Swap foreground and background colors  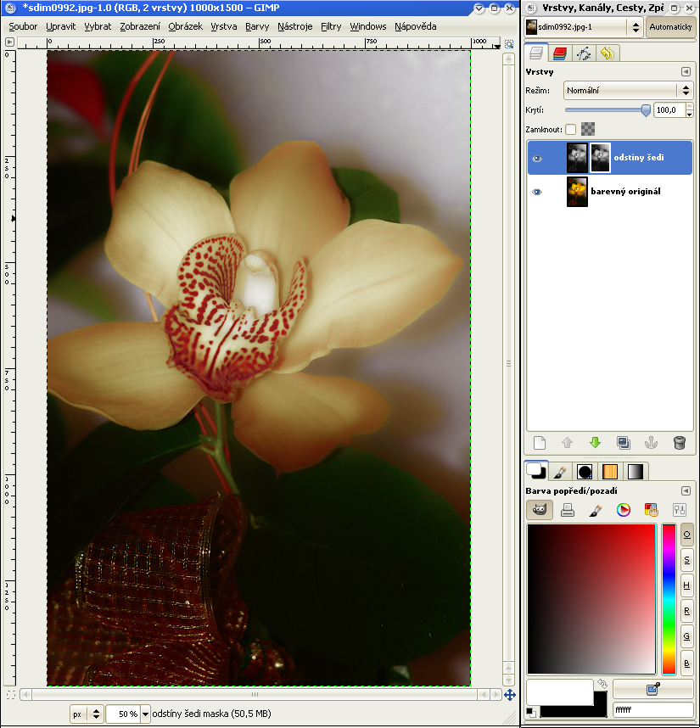click(602, 683)
